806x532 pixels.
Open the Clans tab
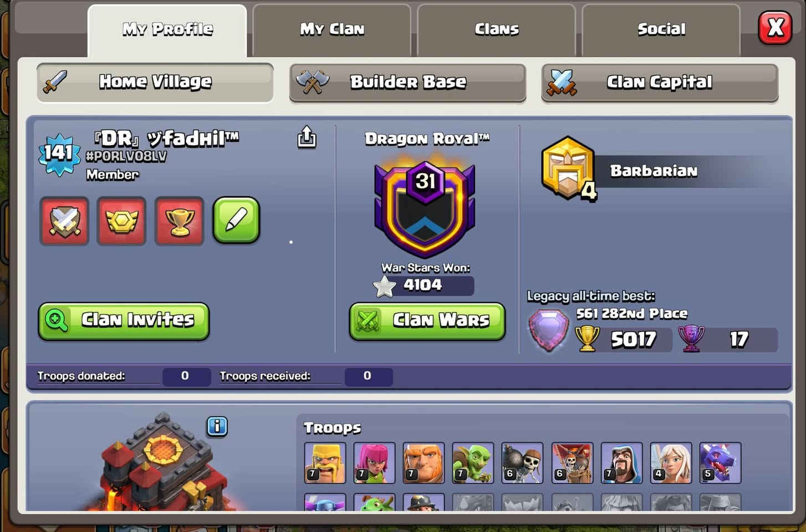(497, 30)
